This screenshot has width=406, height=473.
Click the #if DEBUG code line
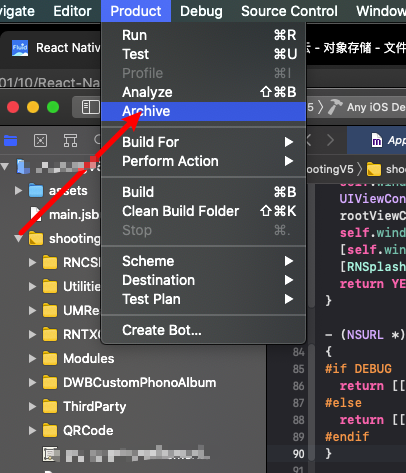pyautogui.click(x=358, y=369)
